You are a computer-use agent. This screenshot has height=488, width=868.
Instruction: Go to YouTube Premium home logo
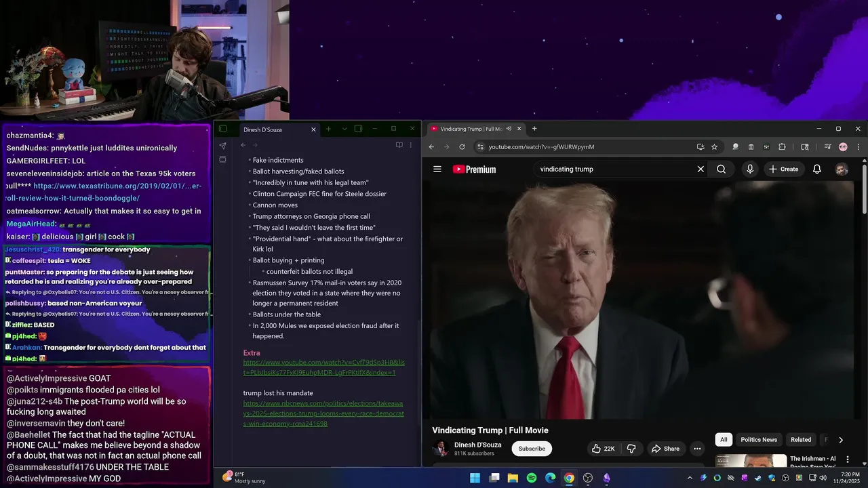coord(474,169)
